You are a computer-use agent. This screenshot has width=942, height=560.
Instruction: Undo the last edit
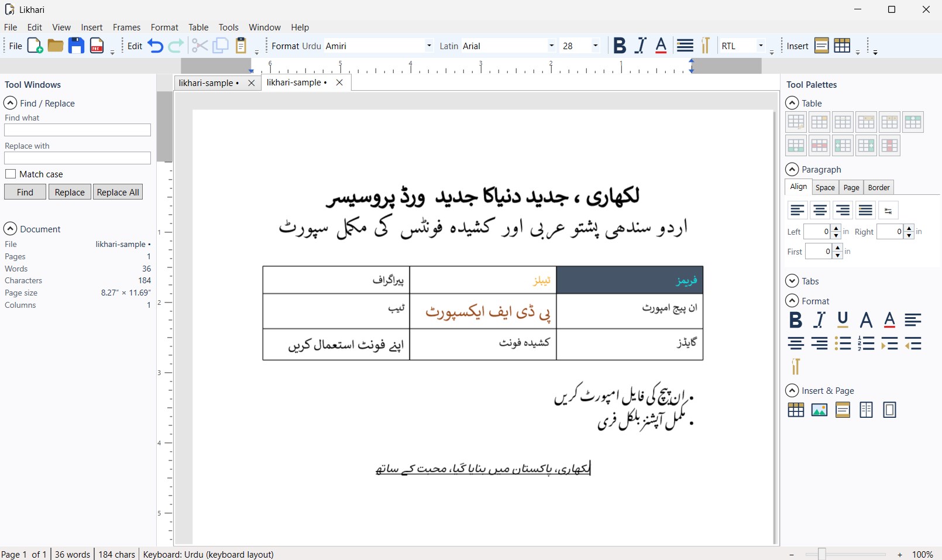click(x=156, y=46)
